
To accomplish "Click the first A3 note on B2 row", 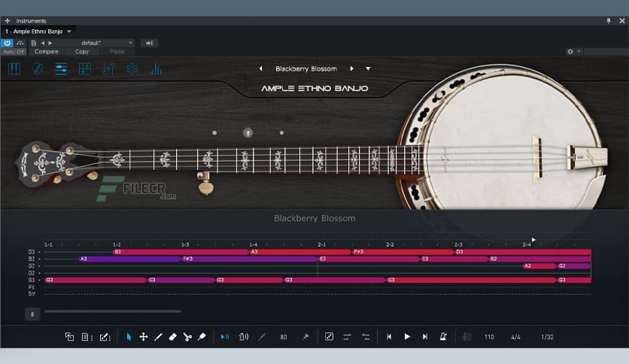I will [x=130, y=259].
